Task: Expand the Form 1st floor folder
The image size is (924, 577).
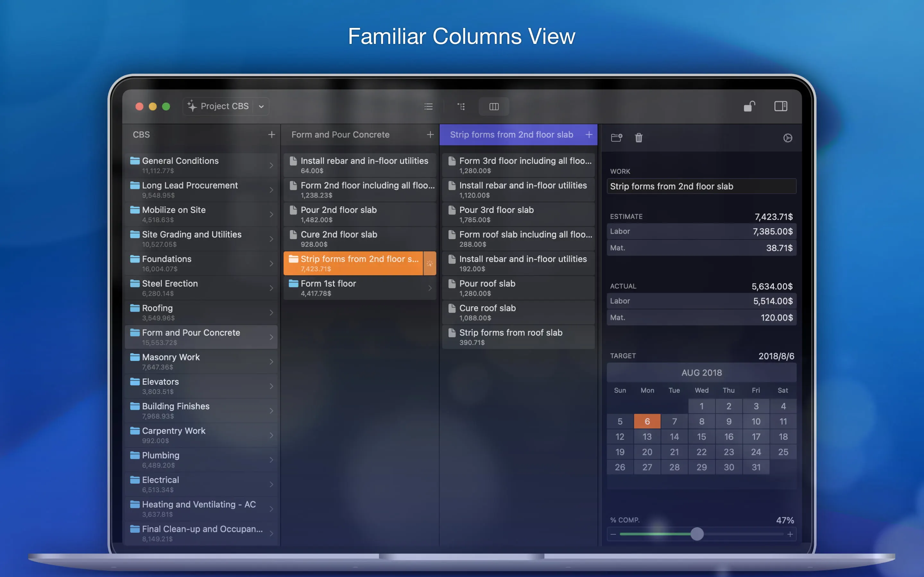Action: point(430,288)
